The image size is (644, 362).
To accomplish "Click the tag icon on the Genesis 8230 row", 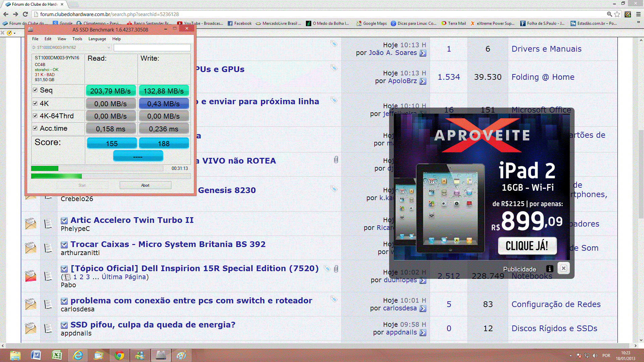I will [334, 189].
